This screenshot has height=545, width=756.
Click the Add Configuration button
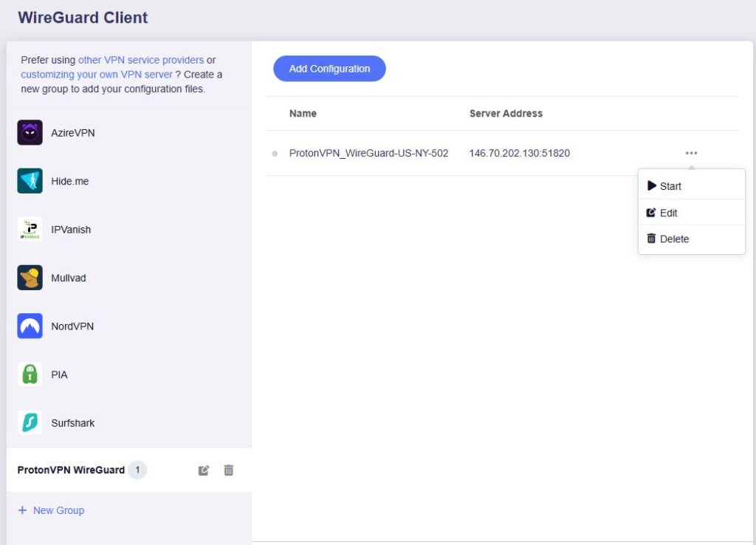pyautogui.click(x=329, y=69)
